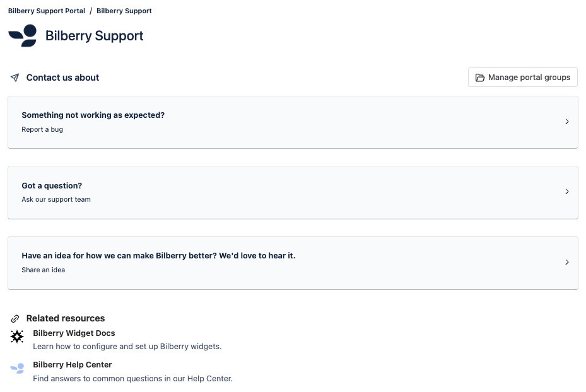Open the Bilberry Help Center link
The height and width of the screenshot is (392, 586).
pos(72,364)
